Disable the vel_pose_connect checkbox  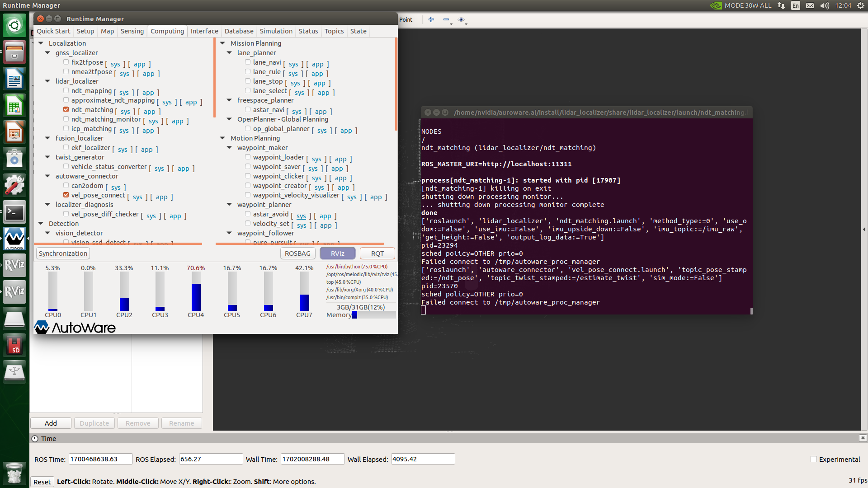point(66,195)
